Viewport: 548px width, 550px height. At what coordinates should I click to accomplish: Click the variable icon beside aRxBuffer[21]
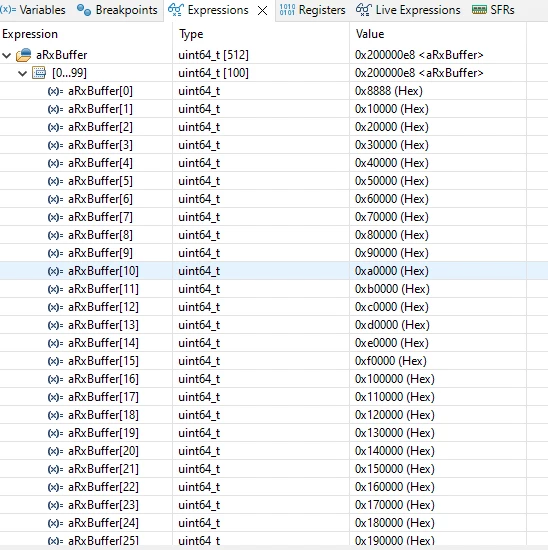55,469
